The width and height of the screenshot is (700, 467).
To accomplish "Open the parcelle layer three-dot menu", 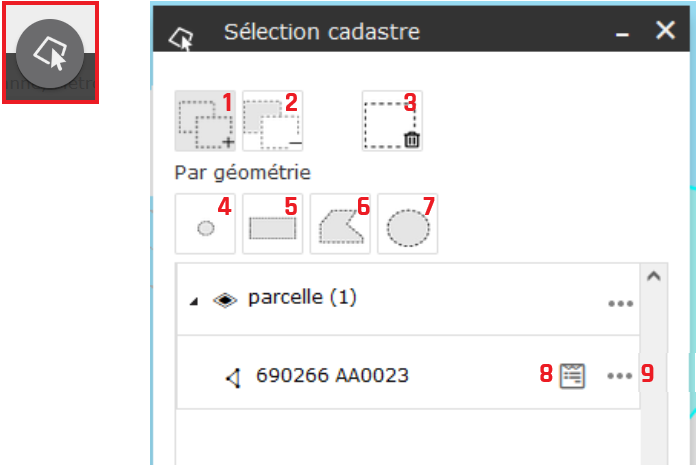I will [x=621, y=304].
